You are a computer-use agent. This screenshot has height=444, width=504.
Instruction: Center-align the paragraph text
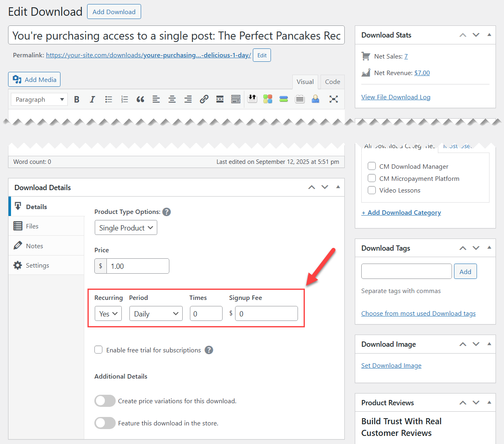point(172,99)
